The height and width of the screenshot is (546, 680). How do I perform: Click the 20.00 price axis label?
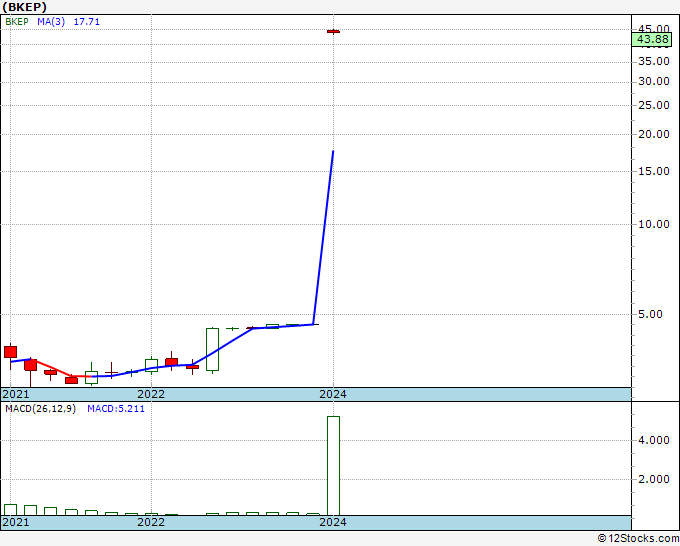pos(654,134)
